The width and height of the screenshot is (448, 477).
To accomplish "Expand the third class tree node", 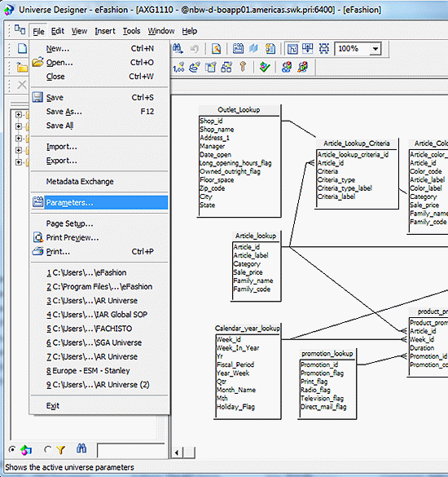I will (x=19, y=139).
